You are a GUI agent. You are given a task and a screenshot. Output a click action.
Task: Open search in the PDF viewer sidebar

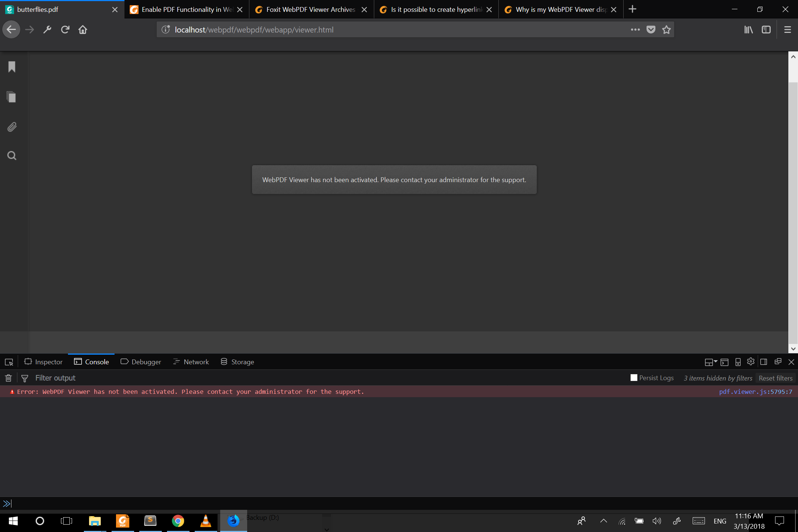click(11, 156)
